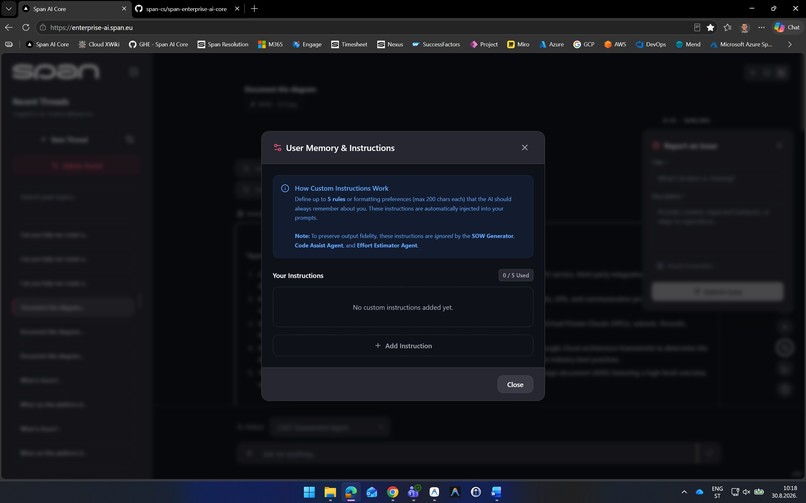Click the OneDrive cloud tray icon

(x=700, y=492)
